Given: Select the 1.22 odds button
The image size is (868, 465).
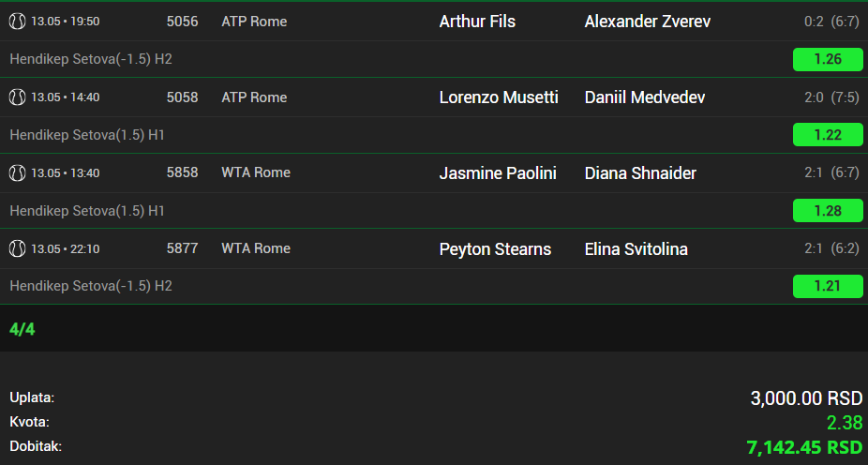Looking at the screenshot, I should click(x=828, y=135).
